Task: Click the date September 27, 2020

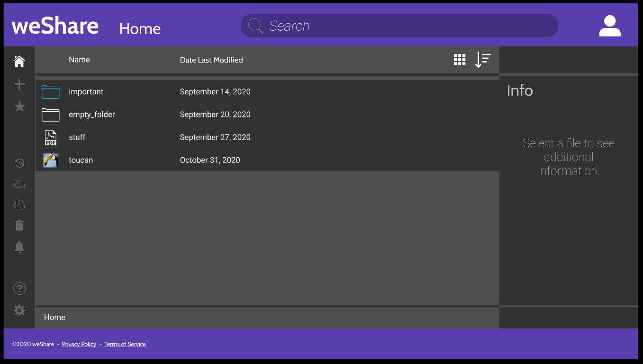Action: point(215,137)
